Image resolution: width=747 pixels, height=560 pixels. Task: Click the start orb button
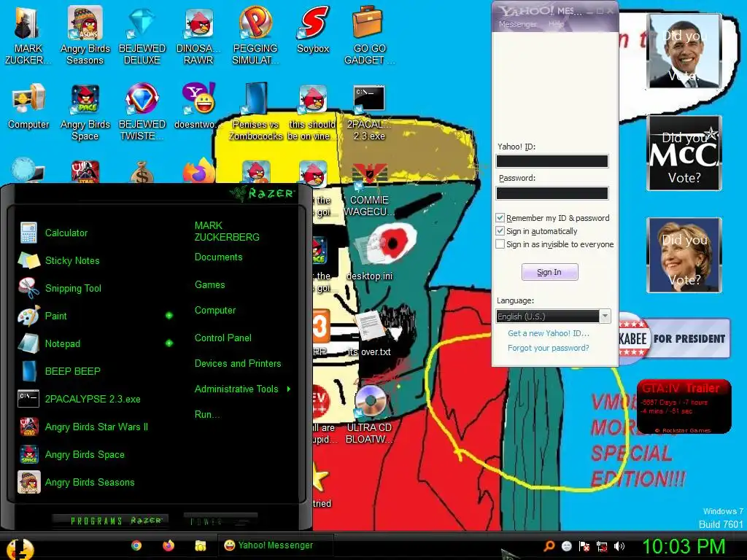[x=20, y=548]
